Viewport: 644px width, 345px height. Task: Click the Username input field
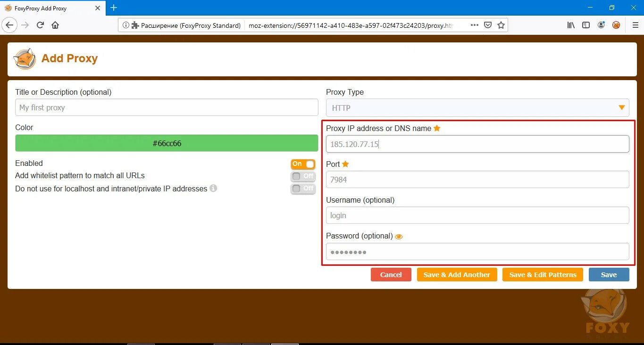pos(477,215)
